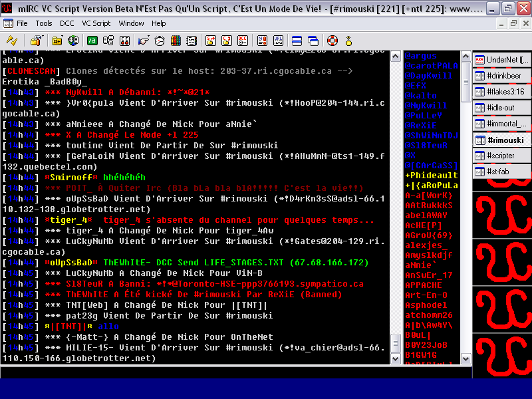Click the nick list scrollbar thumb
Screen dimensions: 532x399
tap(466, 82)
